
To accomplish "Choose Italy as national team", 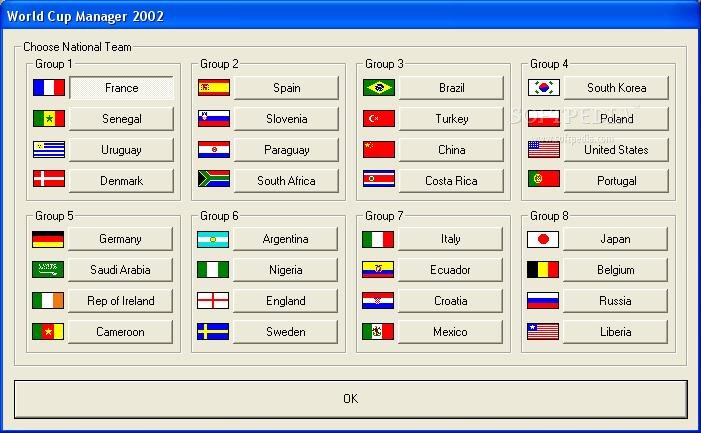I will [451, 239].
